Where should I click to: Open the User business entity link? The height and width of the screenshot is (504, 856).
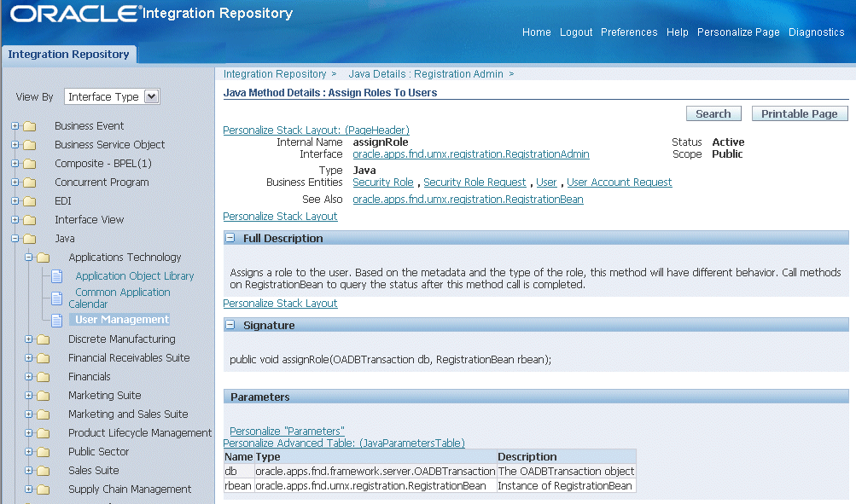click(x=546, y=182)
